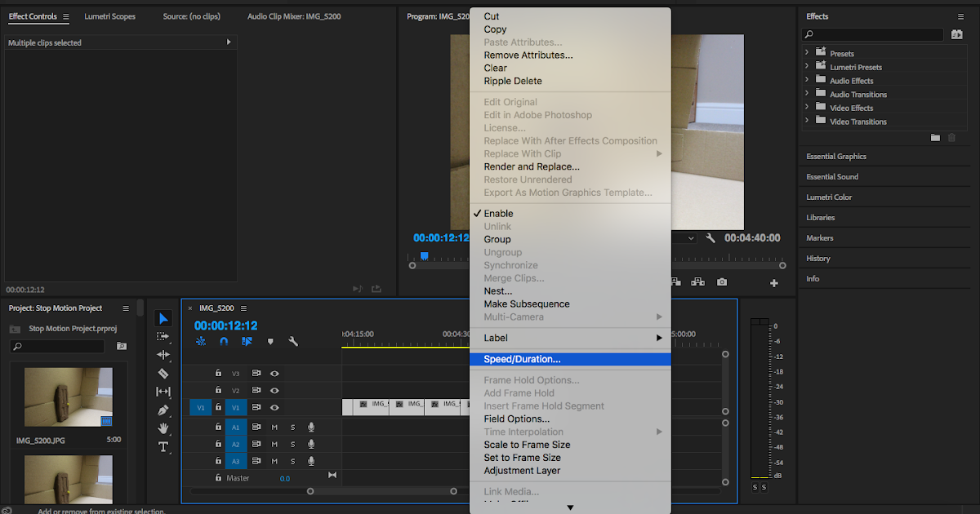Expand the Video Effects folder
Image resolution: width=980 pixels, height=514 pixels.
pyautogui.click(x=809, y=108)
